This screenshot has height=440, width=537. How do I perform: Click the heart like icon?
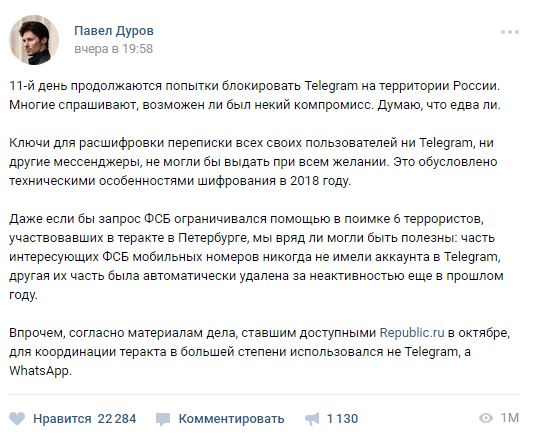17,418
